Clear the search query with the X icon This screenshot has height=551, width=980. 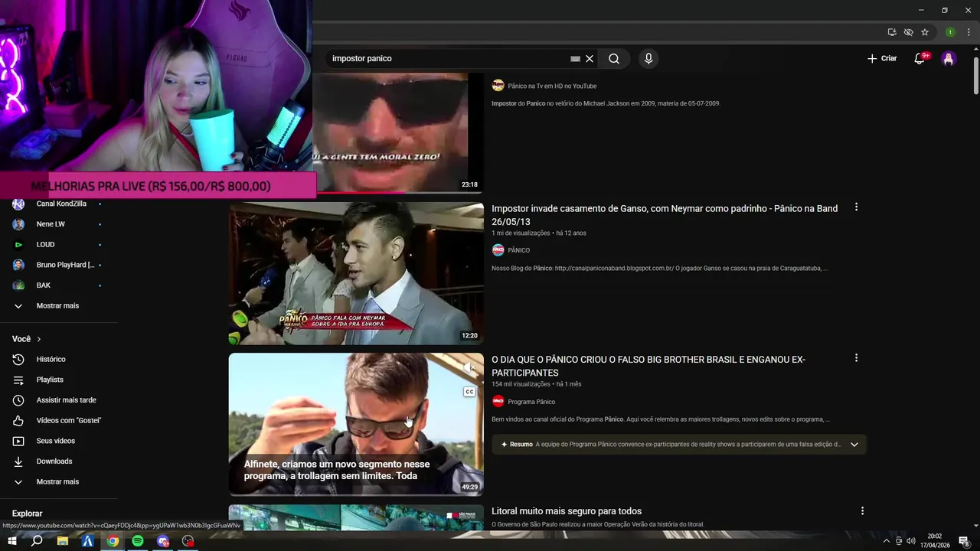pos(590,59)
